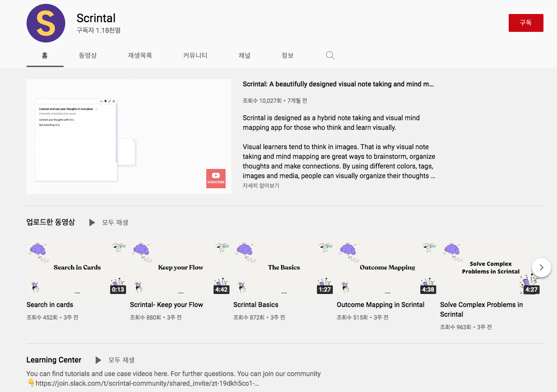Click play icon beside 업로드한 동영상
The height and width of the screenshot is (392, 557).
(x=92, y=223)
